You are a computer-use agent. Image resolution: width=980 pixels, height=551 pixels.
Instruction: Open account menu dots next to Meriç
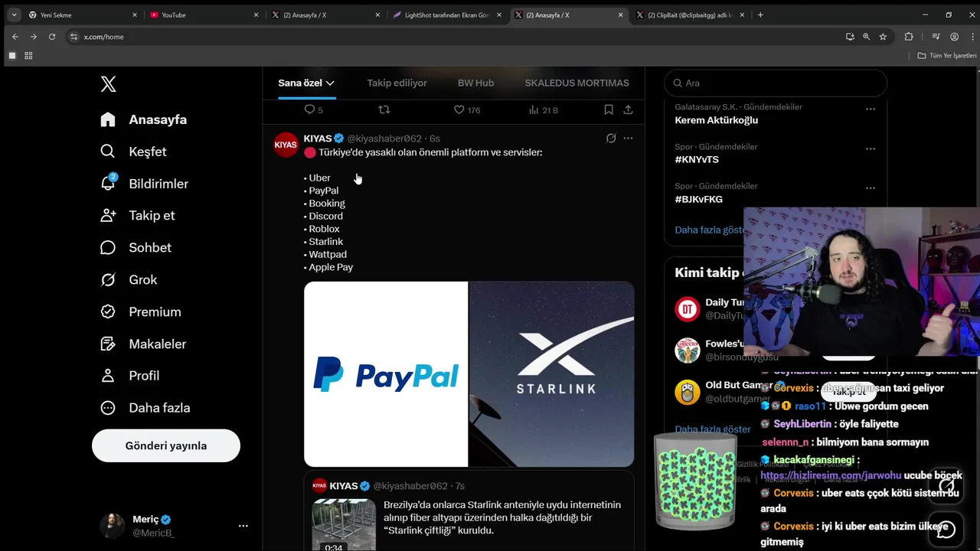tap(243, 526)
